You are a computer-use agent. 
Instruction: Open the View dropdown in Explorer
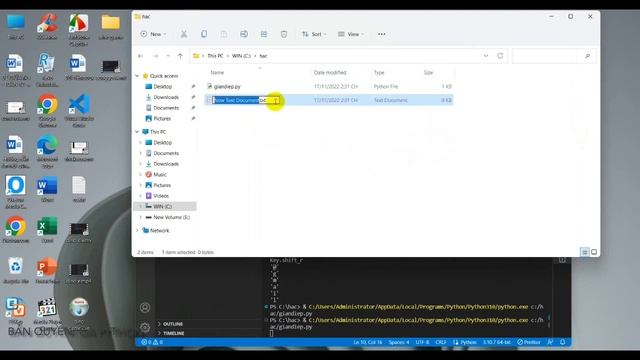(351, 34)
